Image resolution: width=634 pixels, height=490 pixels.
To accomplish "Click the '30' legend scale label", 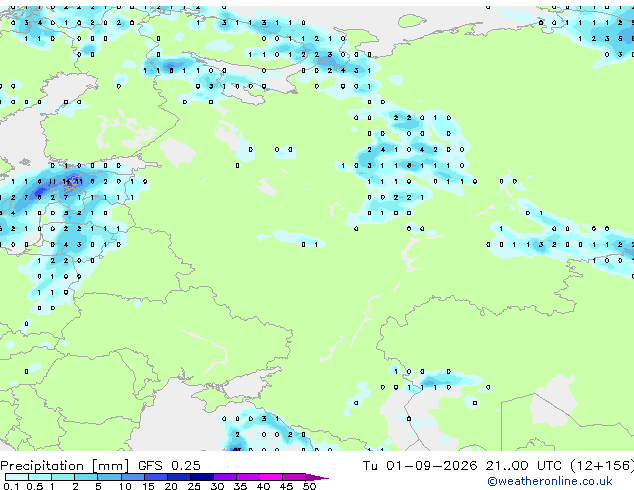I will pyautogui.click(x=218, y=486).
